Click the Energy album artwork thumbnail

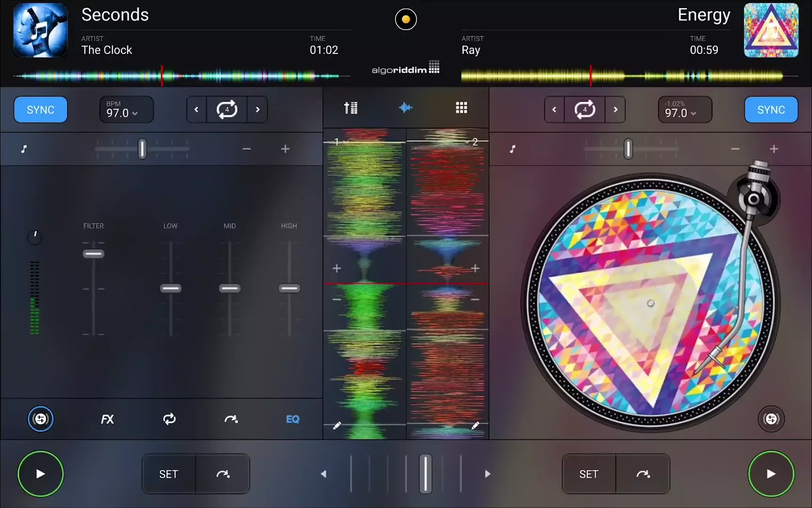point(771,30)
